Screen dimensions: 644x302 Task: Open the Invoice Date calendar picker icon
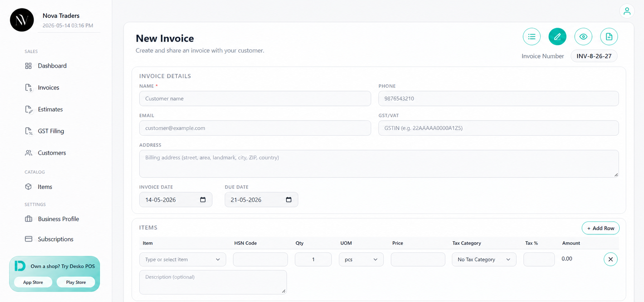[203, 200]
